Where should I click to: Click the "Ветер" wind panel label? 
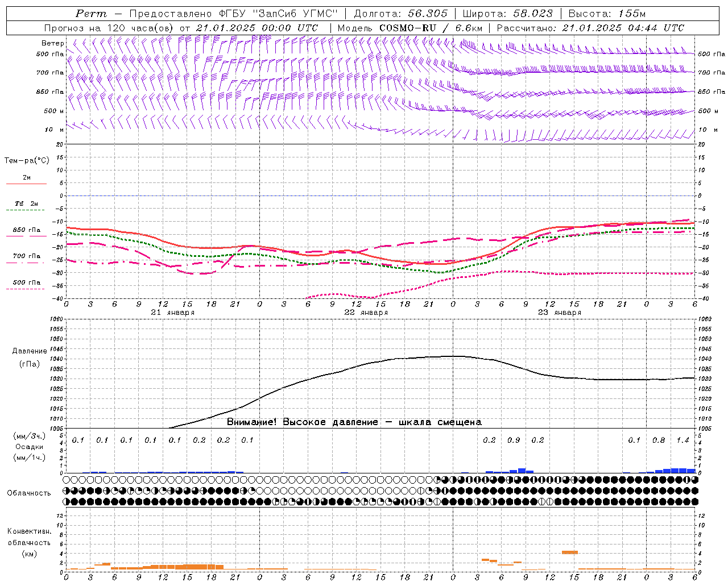click(52, 43)
